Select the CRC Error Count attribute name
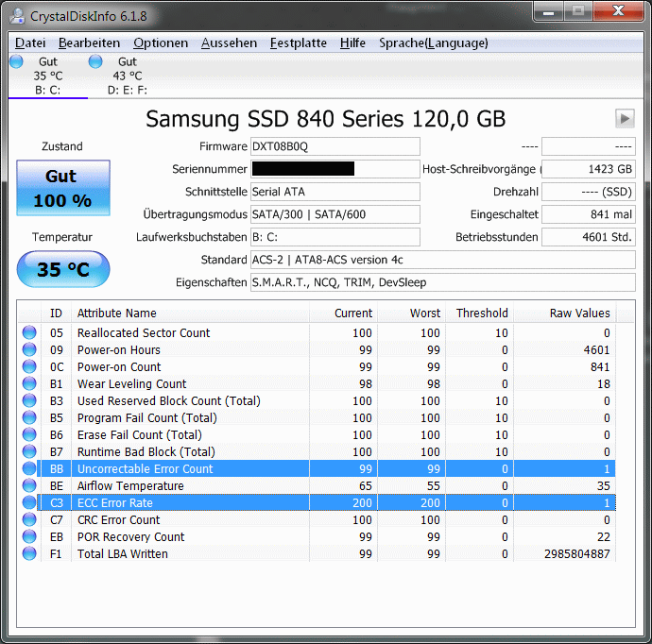The image size is (652, 644). click(118, 519)
